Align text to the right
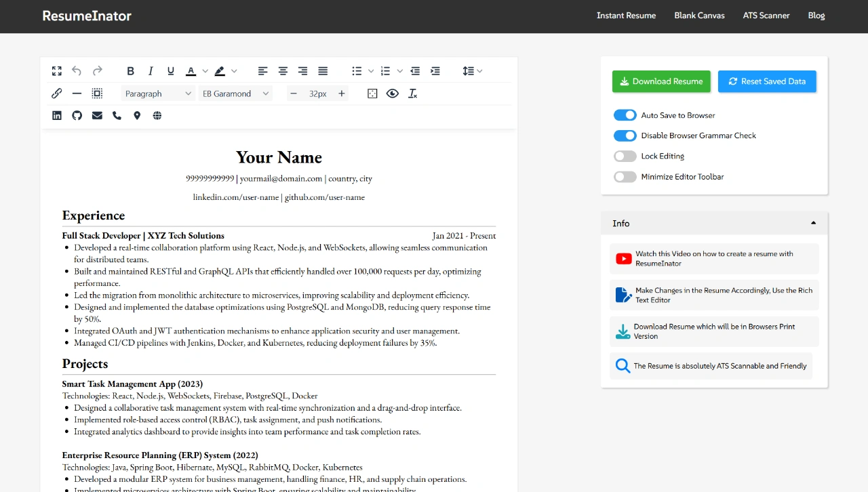 pyautogui.click(x=303, y=71)
